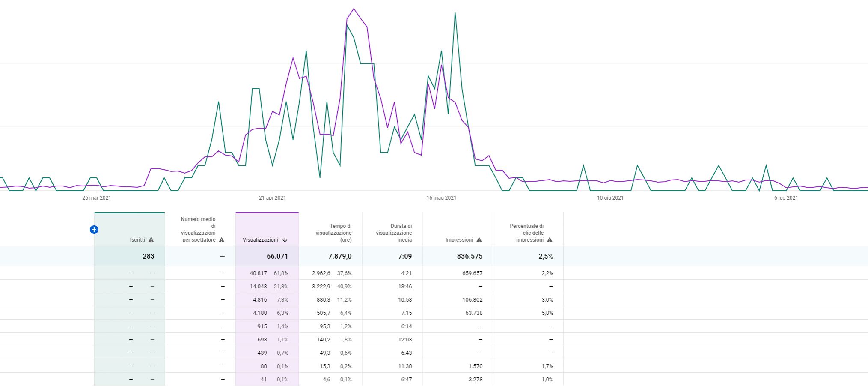The height and width of the screenshot is (386, 868).
Task: Select the Percentuale di clic delle impressioni header
Action: pyautogui.click(x=528, y=229)
